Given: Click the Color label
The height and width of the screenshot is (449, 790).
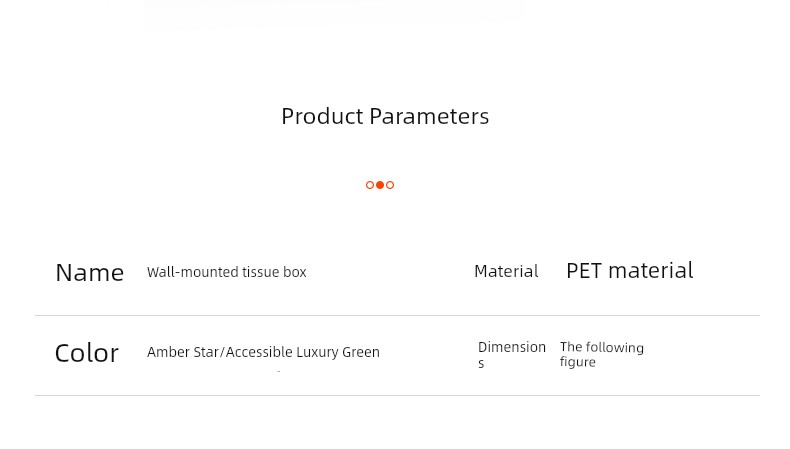Looking at the screenshot, I should (x=87, y=353).
